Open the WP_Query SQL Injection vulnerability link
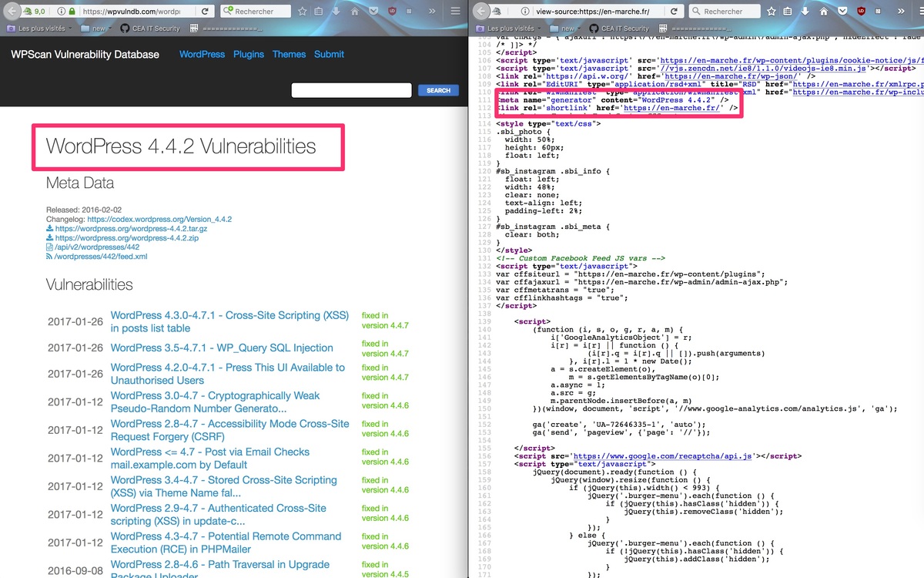Viewport: 924px width, 578px height. tap(222, 348)
